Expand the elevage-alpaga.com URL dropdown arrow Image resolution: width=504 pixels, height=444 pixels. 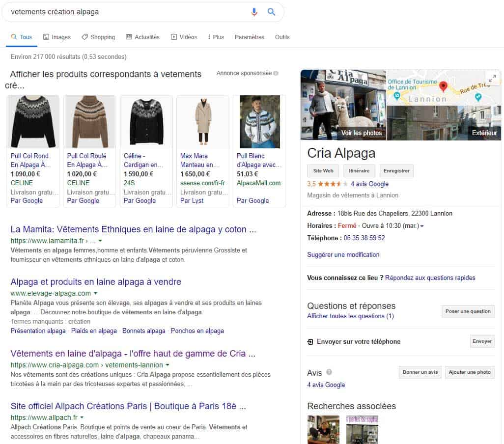coord(95,293)
